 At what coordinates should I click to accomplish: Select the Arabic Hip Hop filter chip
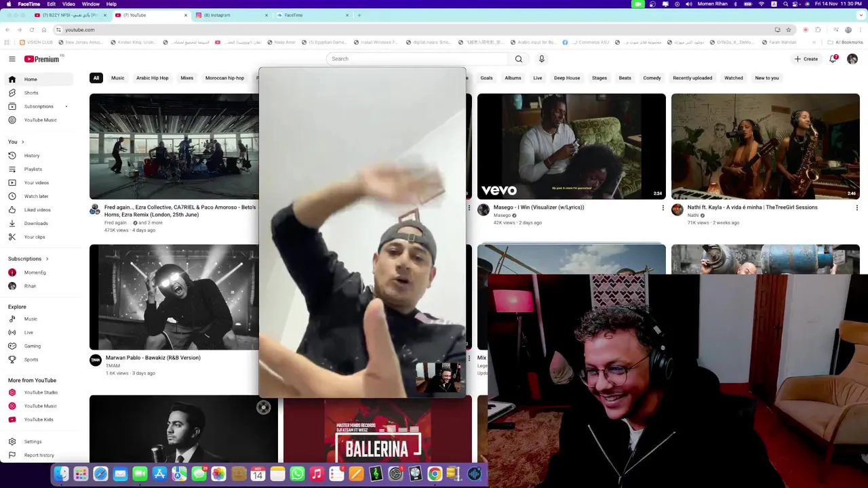(x=153, y=78)
